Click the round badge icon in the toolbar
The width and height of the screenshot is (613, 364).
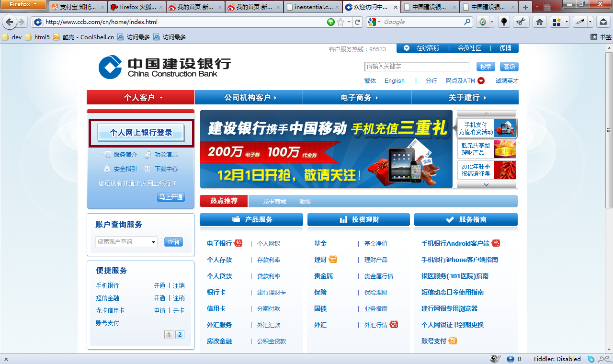483,22
